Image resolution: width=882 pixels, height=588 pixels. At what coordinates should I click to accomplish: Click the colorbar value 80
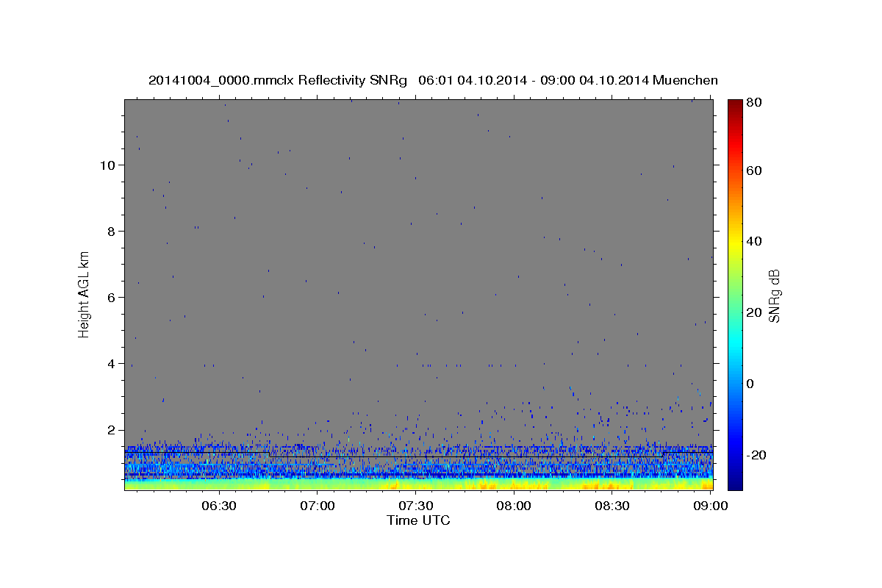(x=753, y=103)
